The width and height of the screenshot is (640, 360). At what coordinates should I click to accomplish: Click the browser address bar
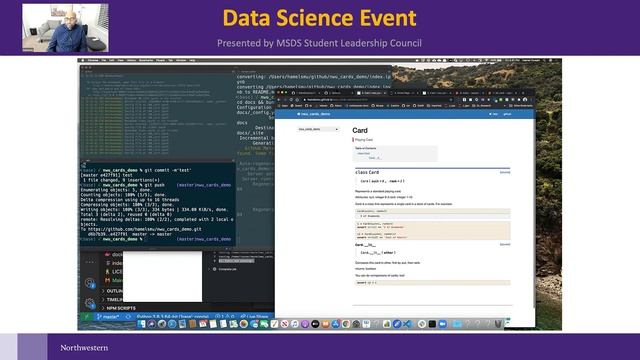tap(378, 100)
